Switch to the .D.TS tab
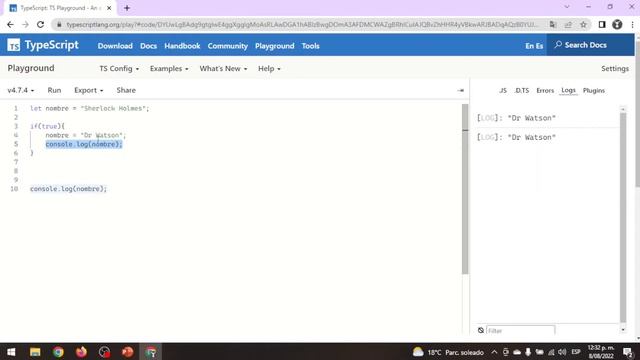This screenshot has height=360, width=640. (522, 90)
